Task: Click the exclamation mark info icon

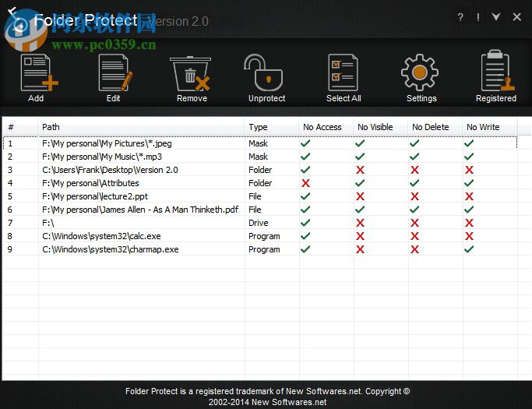Action: (478, 17)
